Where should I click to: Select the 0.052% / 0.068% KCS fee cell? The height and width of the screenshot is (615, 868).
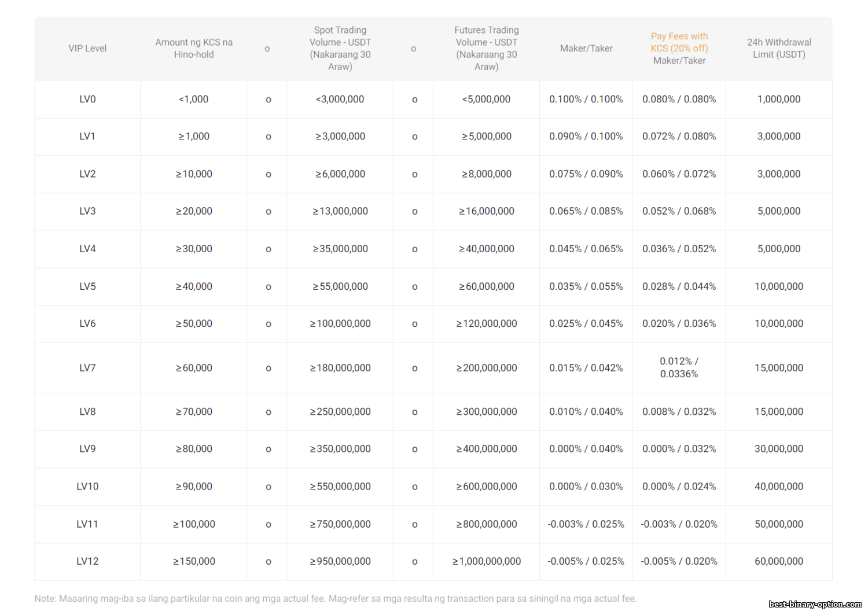679,211
